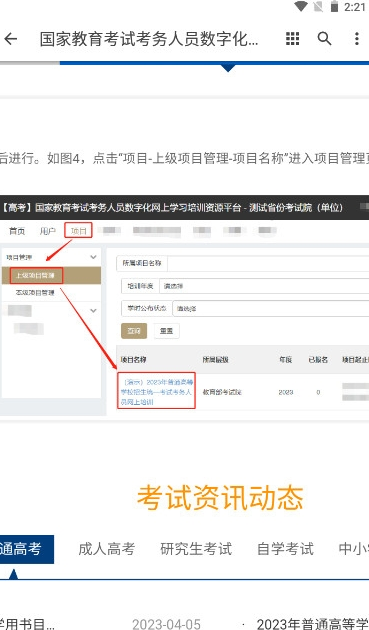The height and width of the screenshot is (630, 369).
Task: Switch to the 自学考试 tab
Action: (x=285, y=549)
